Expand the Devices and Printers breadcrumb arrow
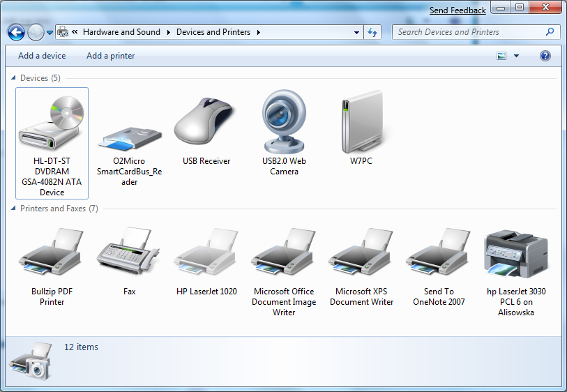Screen dimensions: 567x392 point(259,32)
